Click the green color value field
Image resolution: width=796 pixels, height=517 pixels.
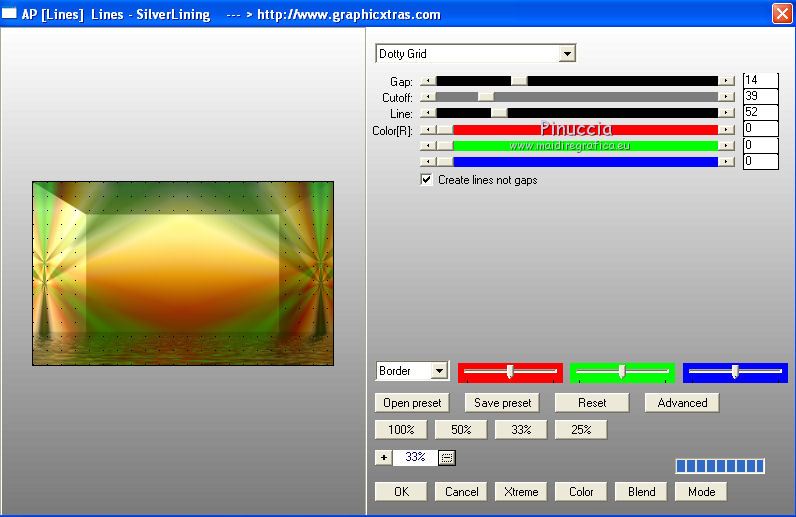(760, 145)
